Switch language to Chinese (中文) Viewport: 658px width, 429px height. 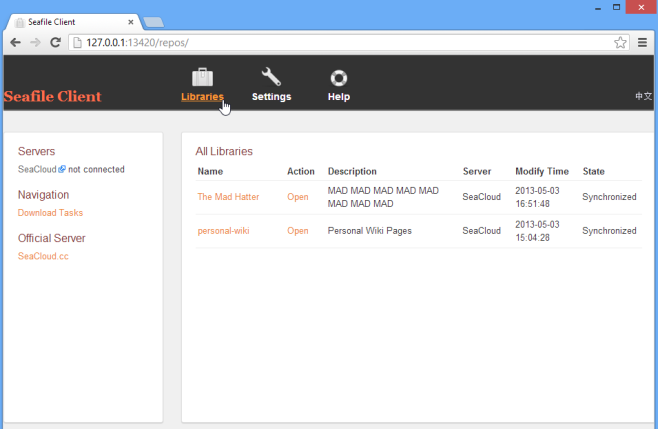[x=643, y=96]
